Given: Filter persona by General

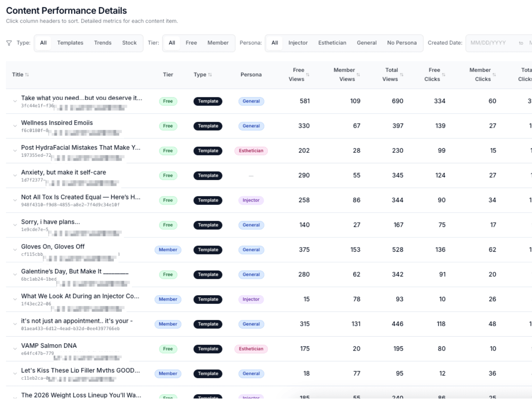Looking at the screenshot, I should coord(367,43).
